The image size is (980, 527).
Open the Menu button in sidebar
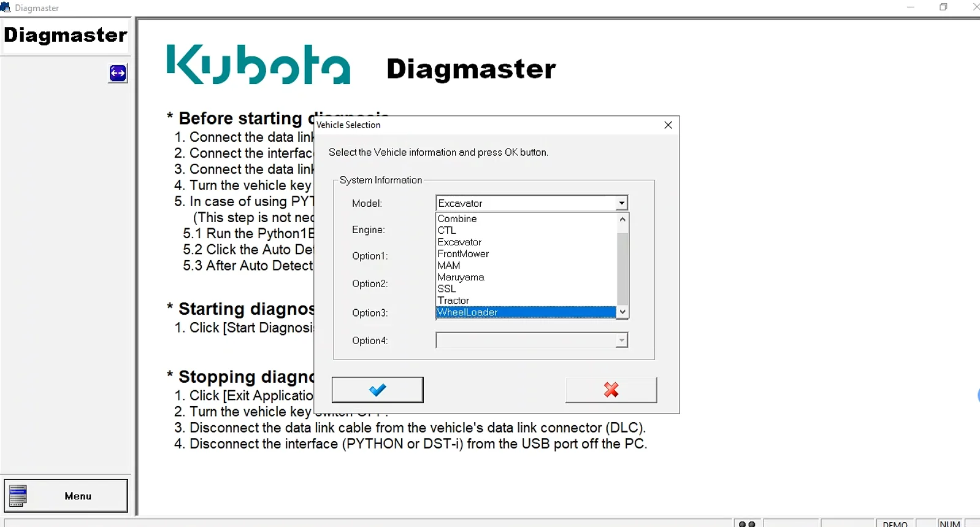coord(66,496)
